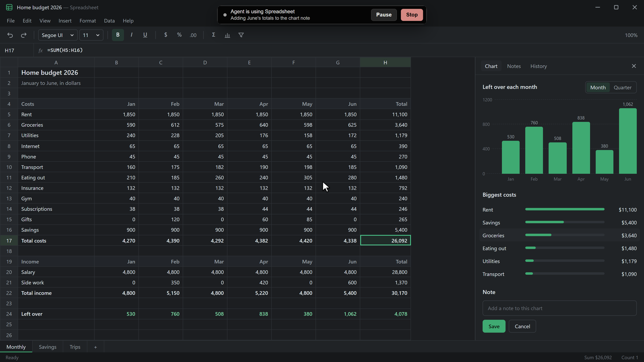Open the Format menu
Screen dimensions: 644x362
point(88,21)
